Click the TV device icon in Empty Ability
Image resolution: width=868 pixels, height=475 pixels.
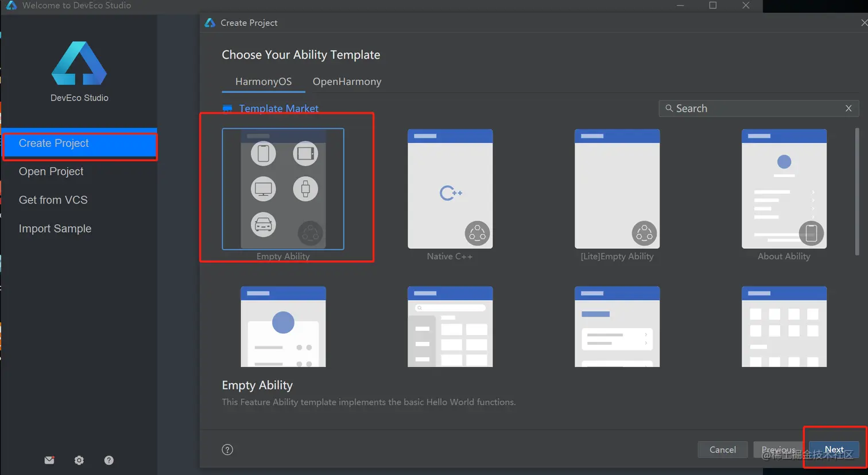(x=263, y=189)
